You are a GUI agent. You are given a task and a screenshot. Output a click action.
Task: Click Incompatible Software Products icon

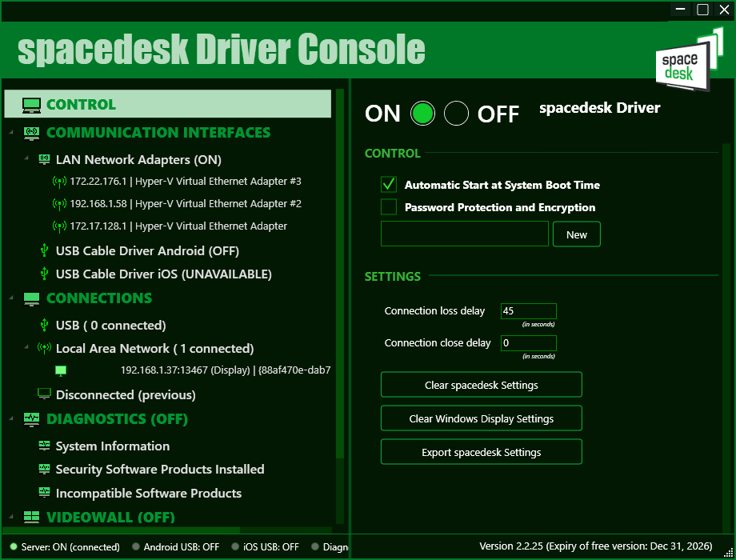44,493
